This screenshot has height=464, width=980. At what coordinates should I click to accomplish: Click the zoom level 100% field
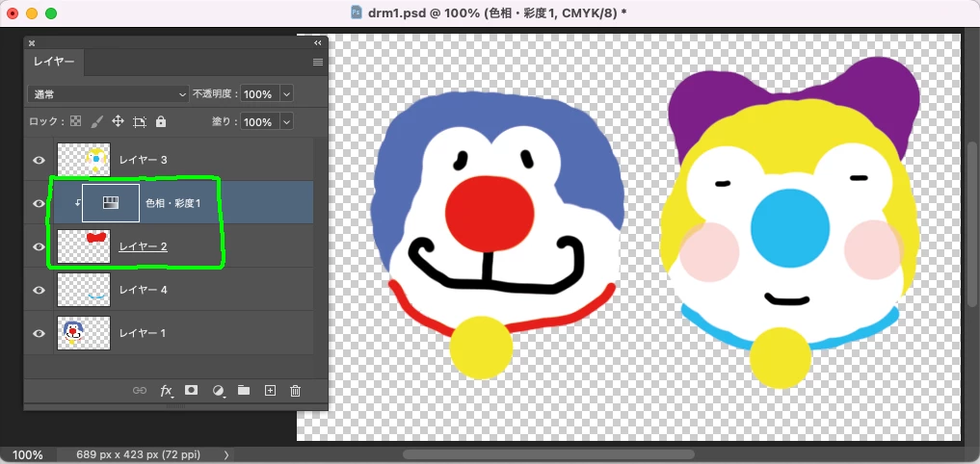28,455
